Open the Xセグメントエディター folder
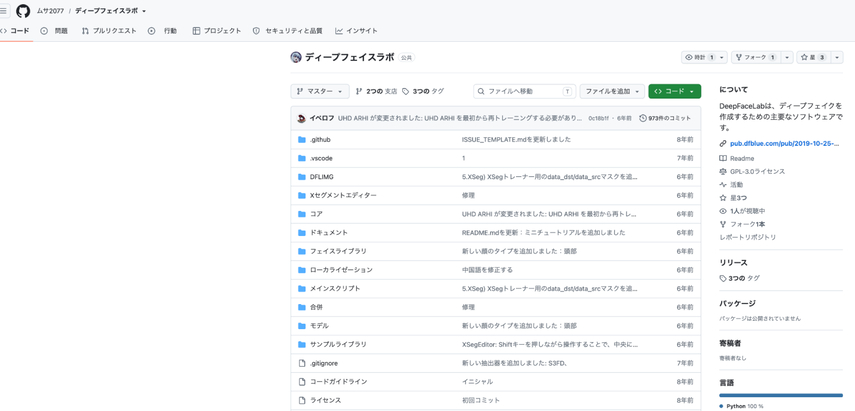Viewport: 855px width, 411px height. coord(343,195)
